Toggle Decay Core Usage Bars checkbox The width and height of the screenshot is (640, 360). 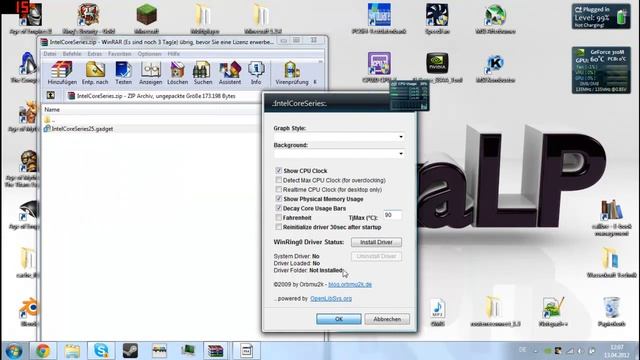coord(279,208)
